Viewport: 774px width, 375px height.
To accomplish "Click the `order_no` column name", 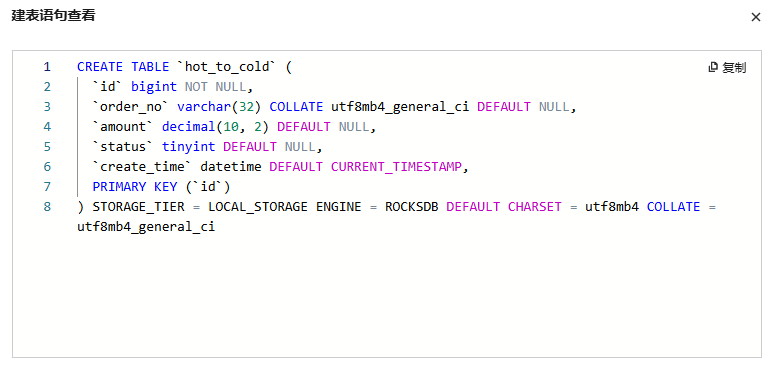I will click(x=130, y=107).
